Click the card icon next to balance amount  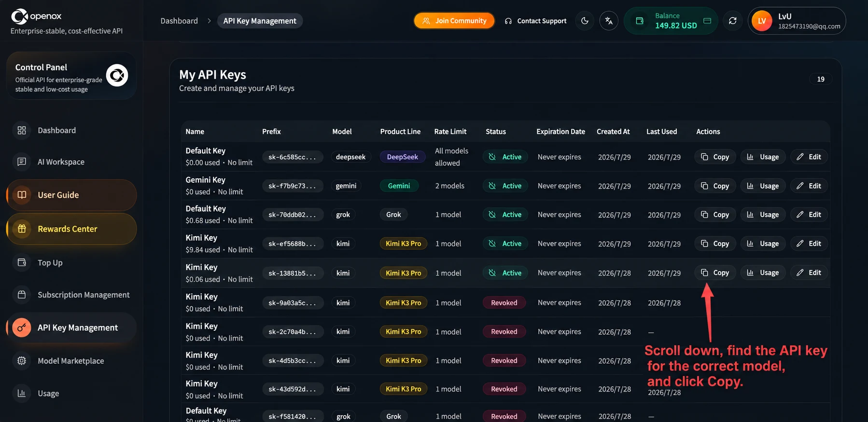pyautogui.click(x=707, y=21)
